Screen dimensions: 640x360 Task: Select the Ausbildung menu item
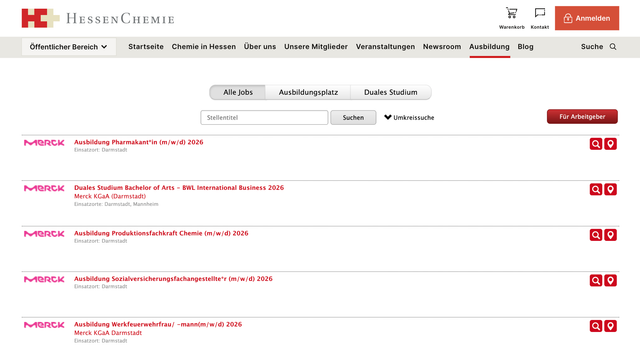point(489,47)
